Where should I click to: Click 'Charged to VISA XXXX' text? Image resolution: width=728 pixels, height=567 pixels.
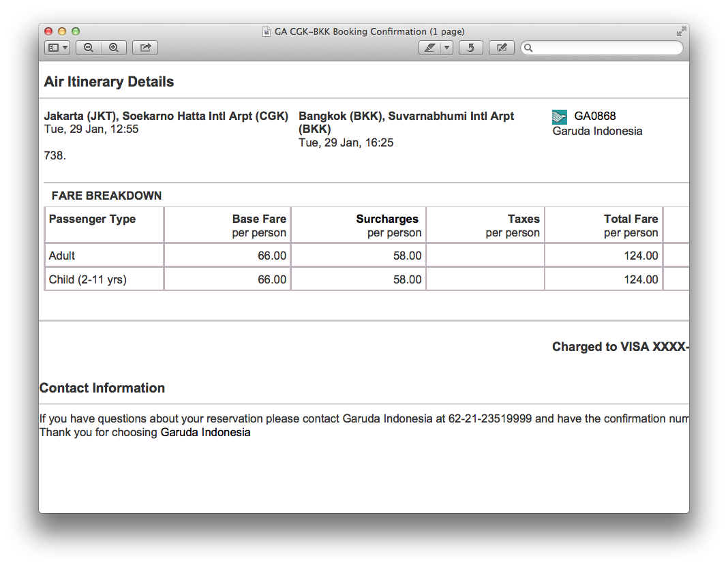click(x=620, y=347)
